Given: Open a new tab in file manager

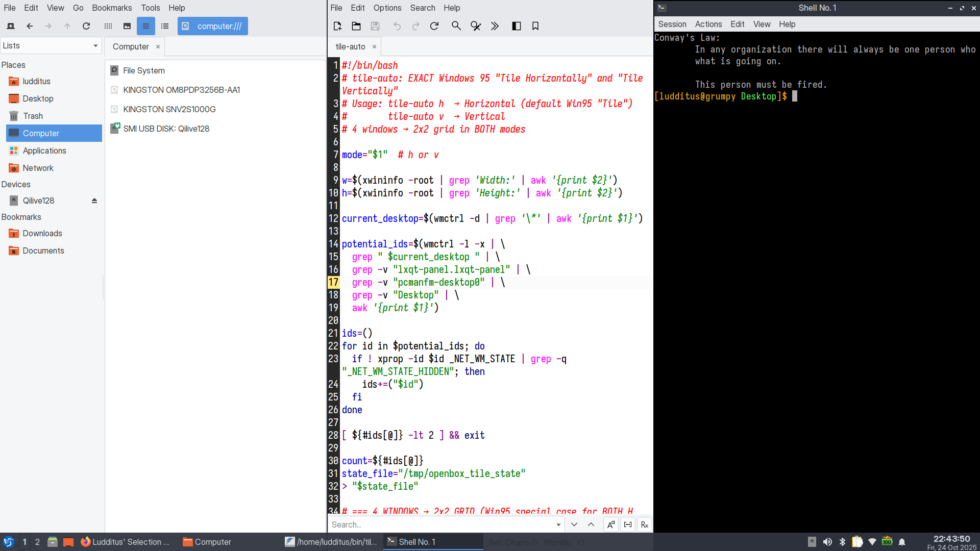Looking at the screenshot, I should point(11,26).
